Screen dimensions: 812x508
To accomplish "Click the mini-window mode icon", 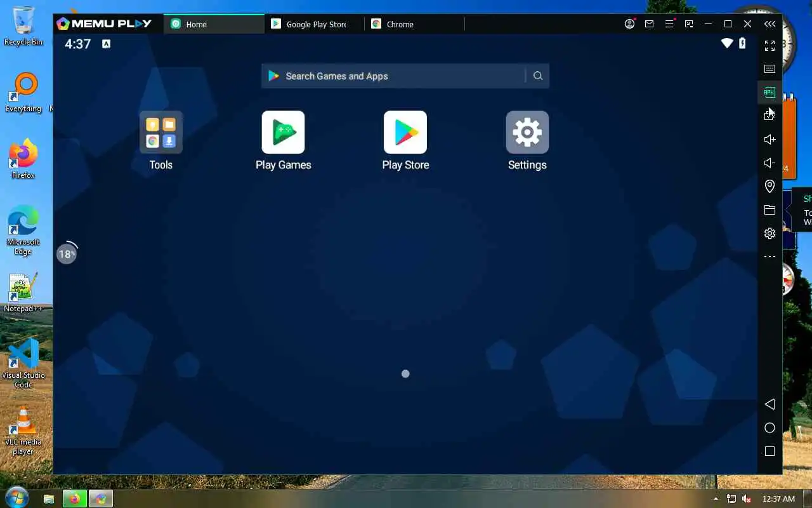I will (x=689, y=24).
